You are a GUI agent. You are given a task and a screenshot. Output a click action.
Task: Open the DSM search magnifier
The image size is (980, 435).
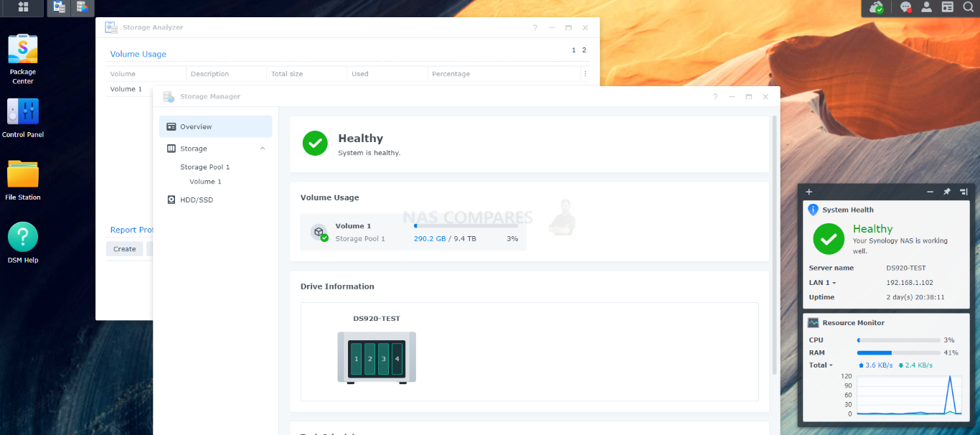968,7
